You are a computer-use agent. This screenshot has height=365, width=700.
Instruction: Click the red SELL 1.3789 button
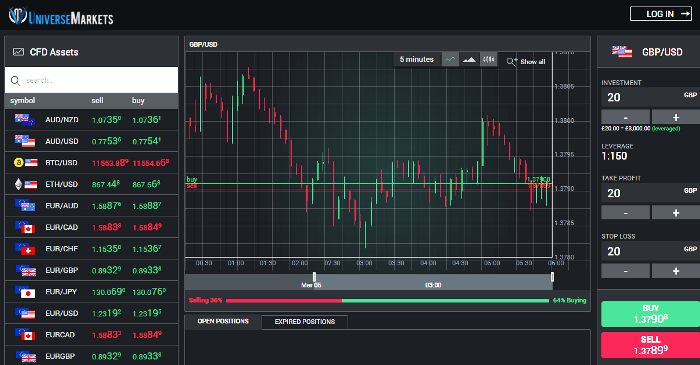pyautogui.click(x=650, y=345)
